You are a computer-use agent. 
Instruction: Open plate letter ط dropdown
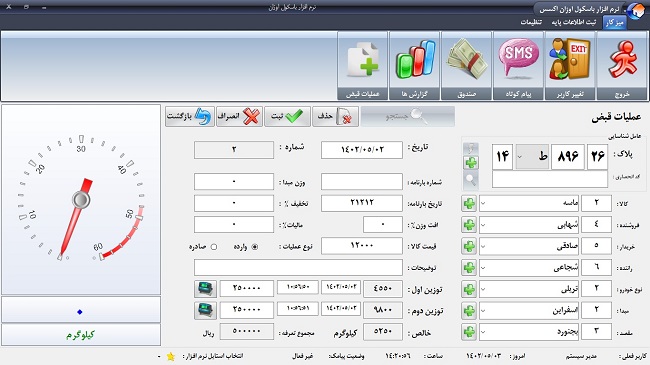(x=520, y=157)
